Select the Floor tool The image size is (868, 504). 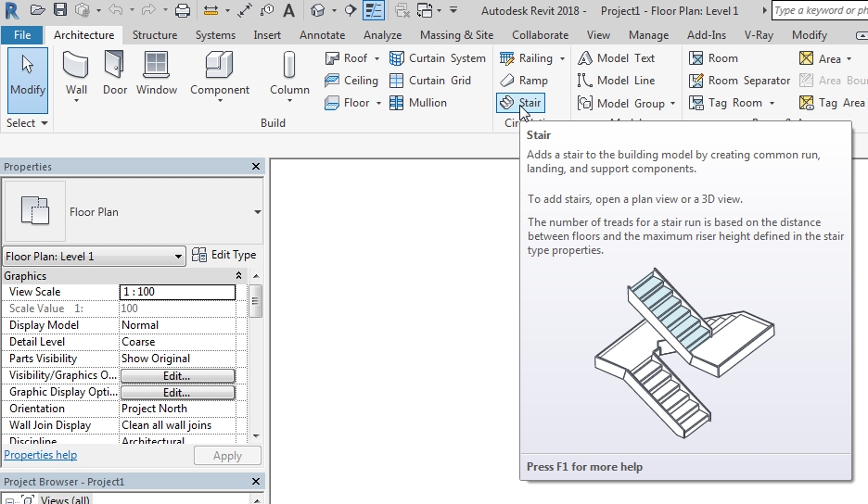pos(348,103)
